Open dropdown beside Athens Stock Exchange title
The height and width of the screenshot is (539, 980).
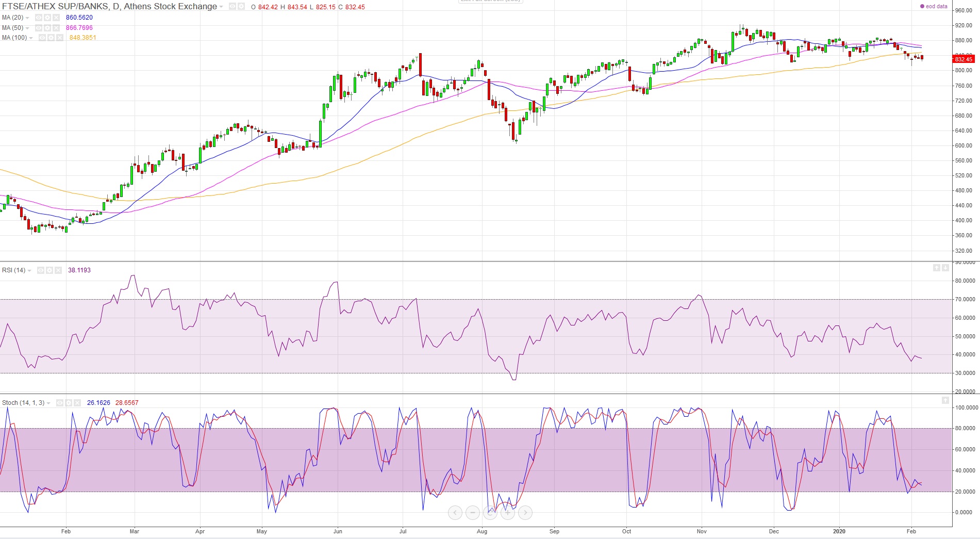tap(221, 7)
